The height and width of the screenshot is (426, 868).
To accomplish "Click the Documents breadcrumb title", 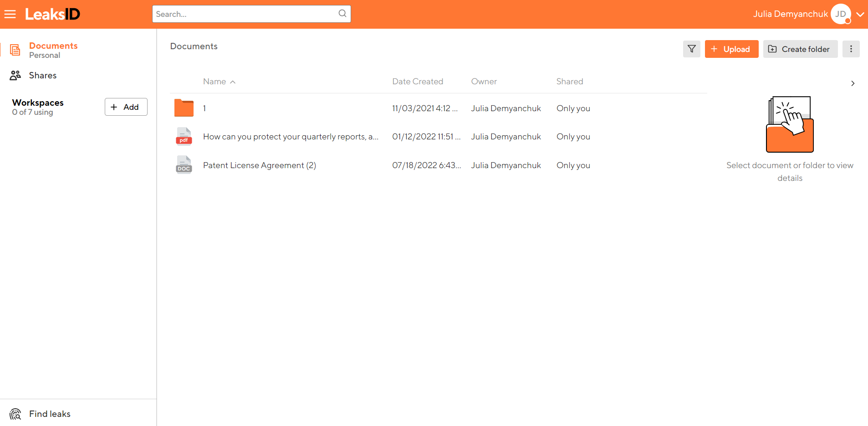I will pyautogui.click(x=194, y=46).
